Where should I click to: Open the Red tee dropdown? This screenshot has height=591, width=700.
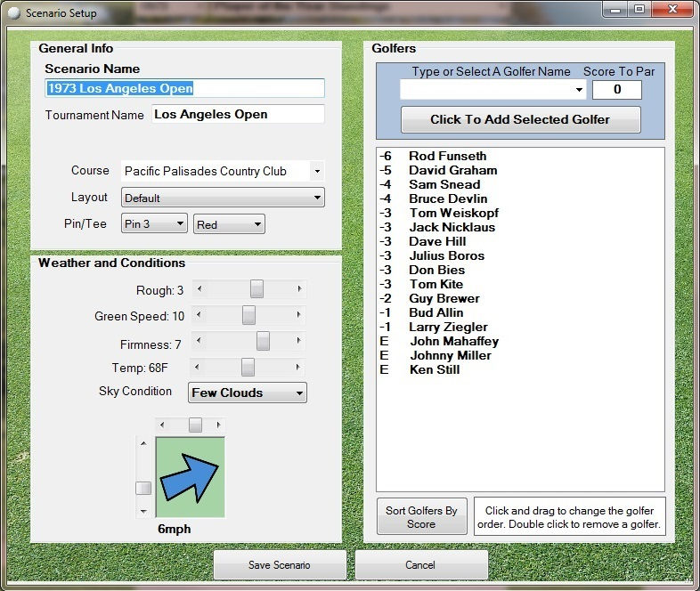point(257,225)
